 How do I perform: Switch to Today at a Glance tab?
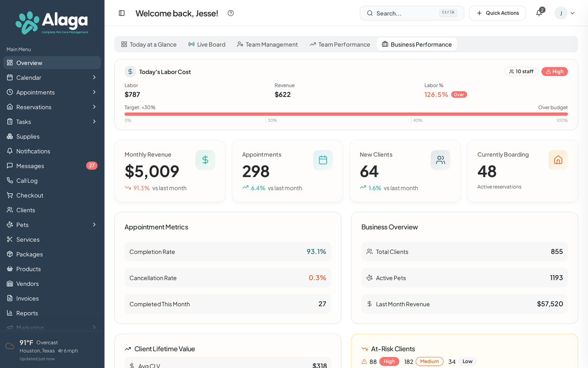click(x=149, y=44)
